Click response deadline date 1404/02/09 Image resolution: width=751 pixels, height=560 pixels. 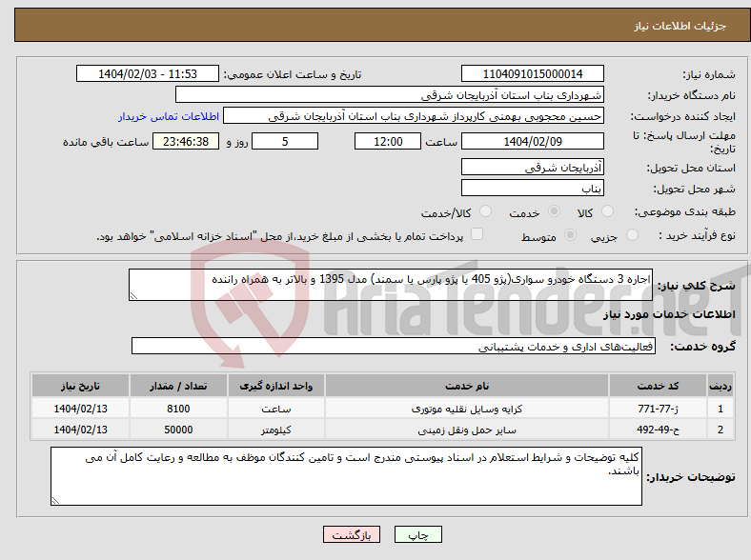click(x=532, y=141)
